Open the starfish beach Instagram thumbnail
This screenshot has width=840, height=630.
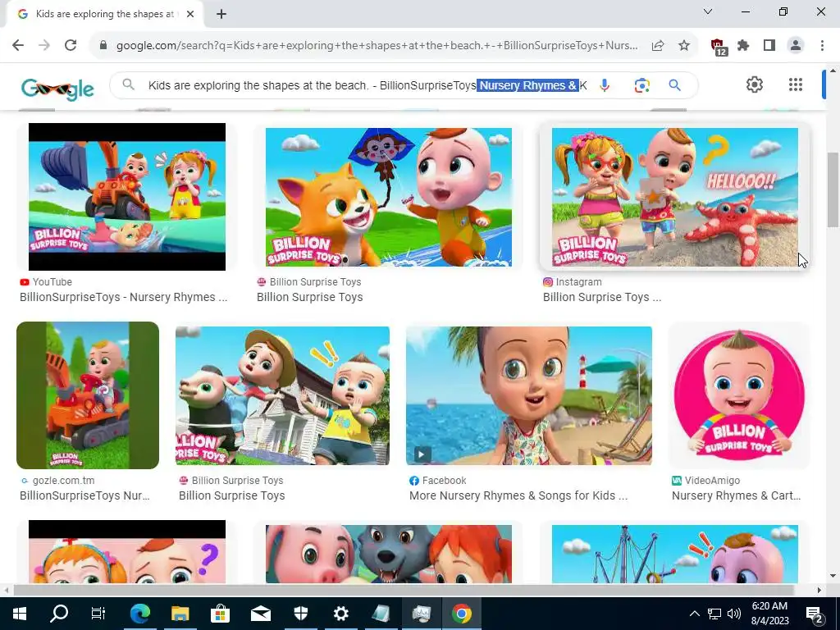(x=674, y=197)
